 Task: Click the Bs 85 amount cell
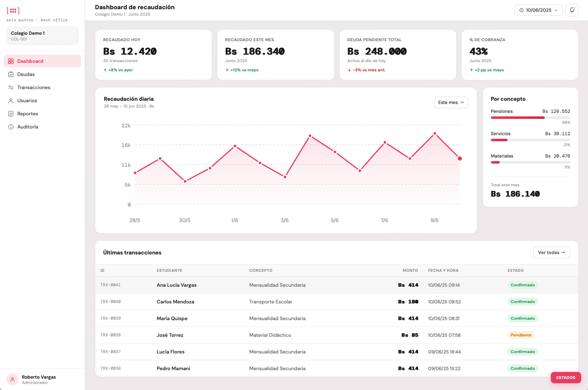(x=410, y=335)
